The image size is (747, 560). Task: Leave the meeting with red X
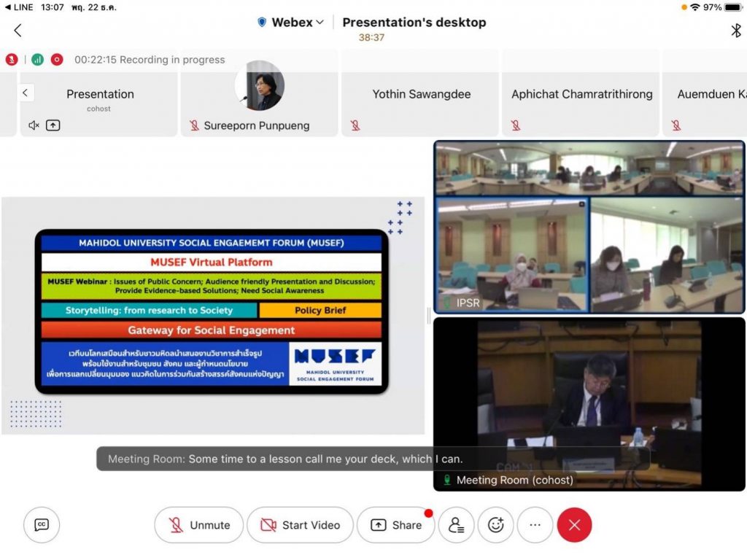point(575,525)
